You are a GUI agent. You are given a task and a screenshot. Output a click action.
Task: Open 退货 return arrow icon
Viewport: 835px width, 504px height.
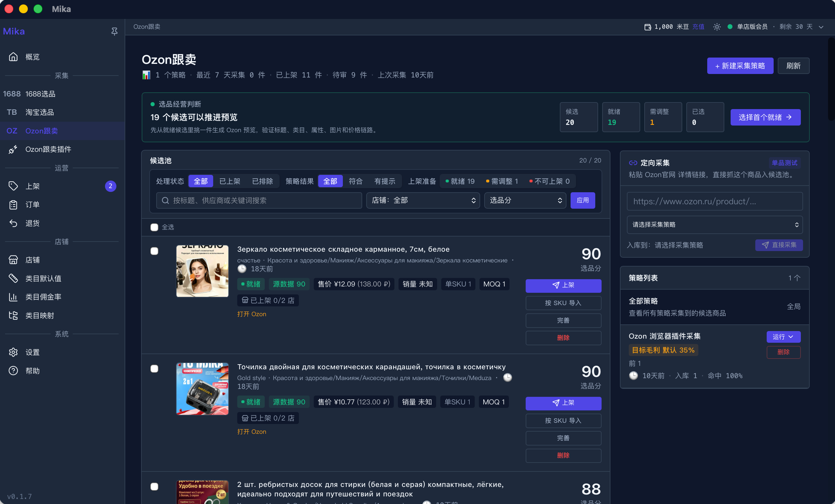coord(13,223)
